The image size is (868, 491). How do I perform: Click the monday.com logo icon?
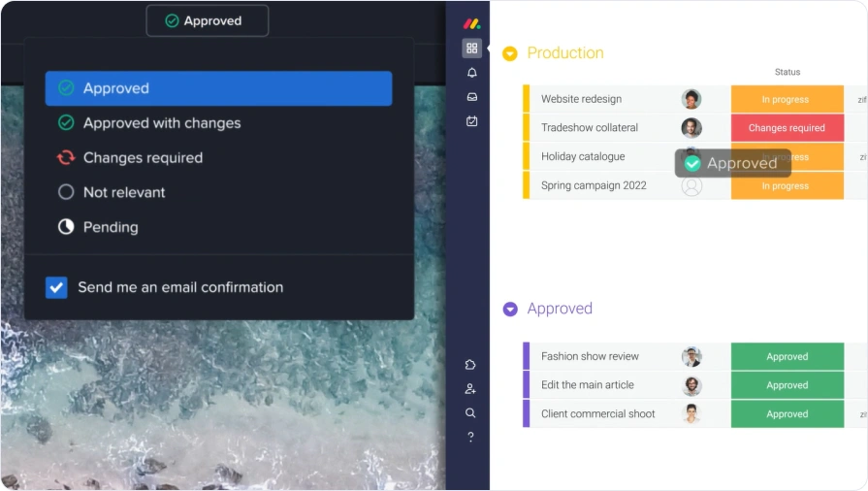471,23
